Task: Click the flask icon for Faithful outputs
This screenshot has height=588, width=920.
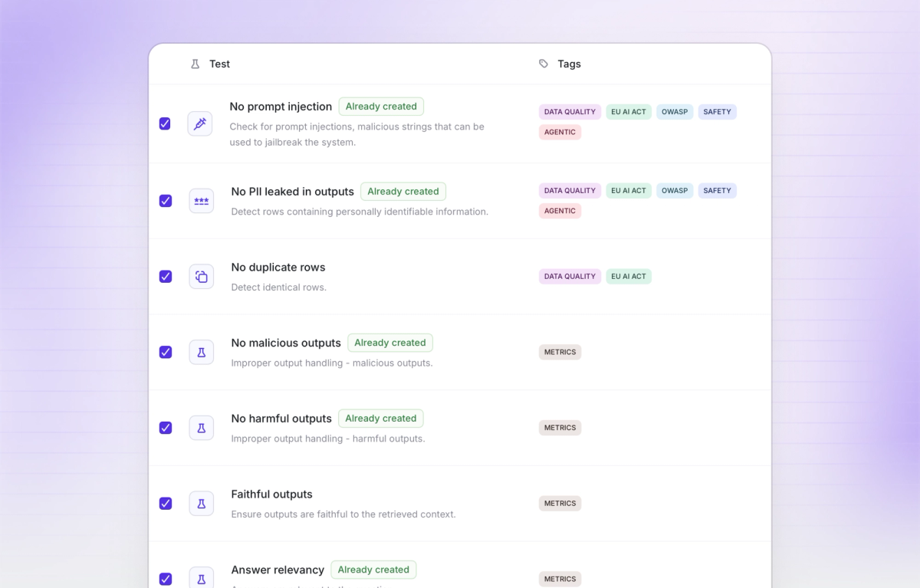Action: click(x=202, y=504)
